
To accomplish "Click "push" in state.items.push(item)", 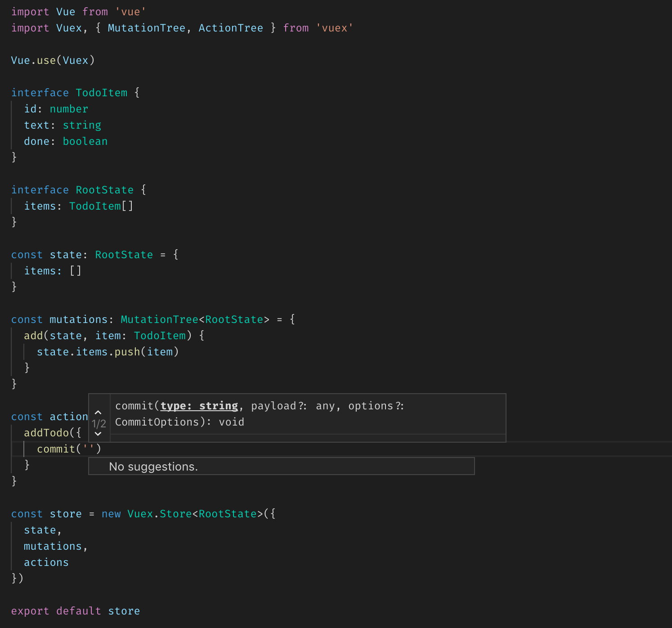I will tap(127, 352).
